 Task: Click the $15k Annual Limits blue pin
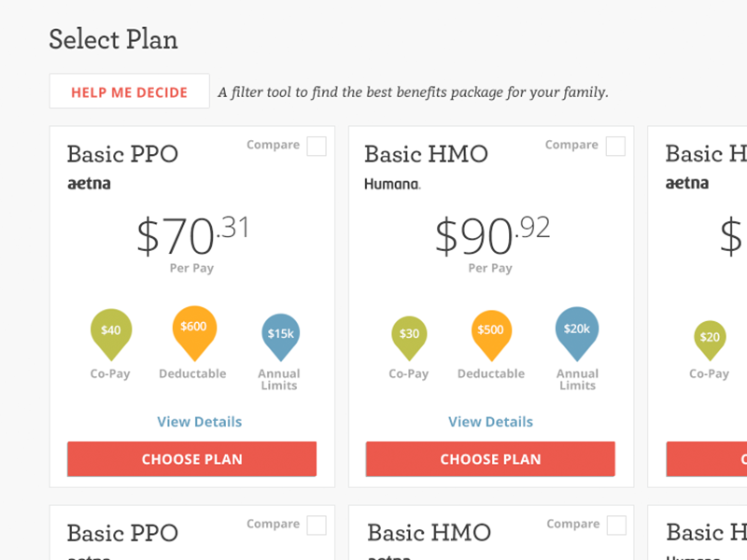(x=281, y=336)
